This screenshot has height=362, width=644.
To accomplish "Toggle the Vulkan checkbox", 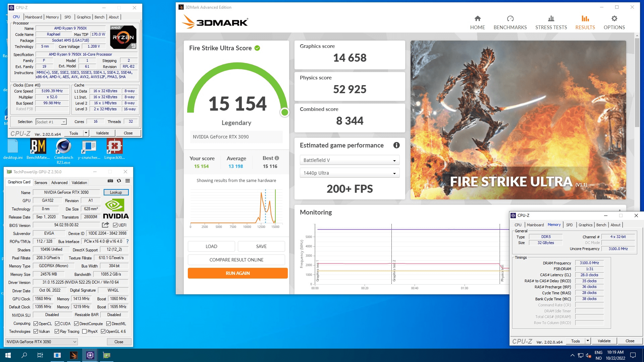I will click(36, 331).
